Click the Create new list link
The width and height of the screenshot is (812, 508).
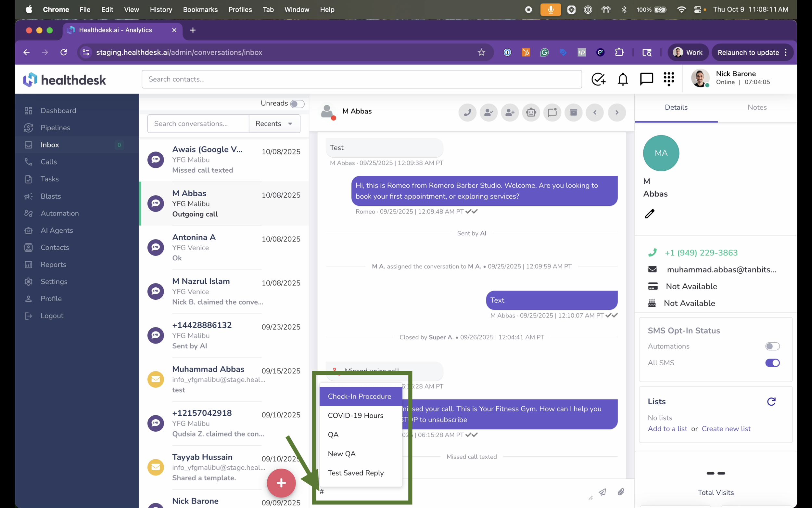point(726,429)
